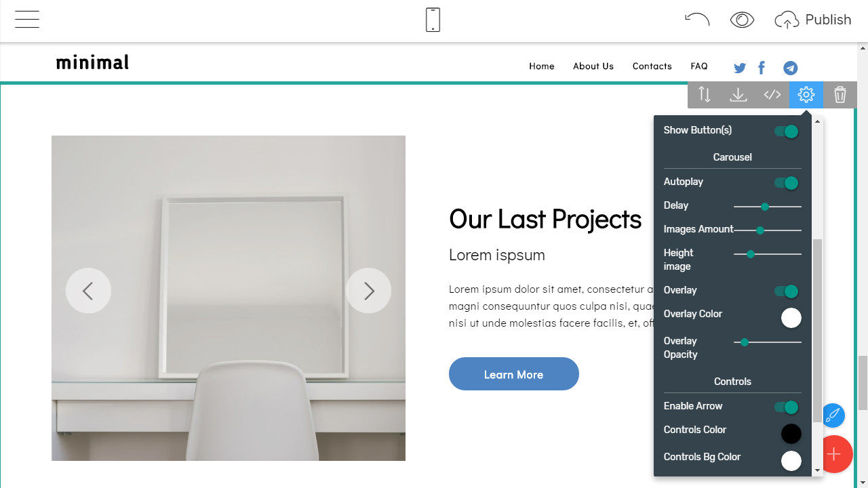Click the block settings gear icon
This screenshot has width=868, height=488.
coord(806,95)
